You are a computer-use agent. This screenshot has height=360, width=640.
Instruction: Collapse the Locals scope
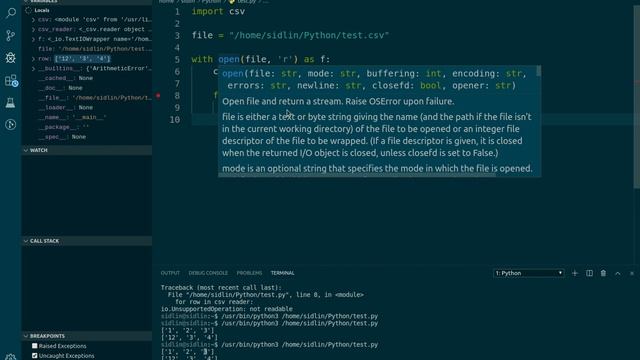point(29,10)
